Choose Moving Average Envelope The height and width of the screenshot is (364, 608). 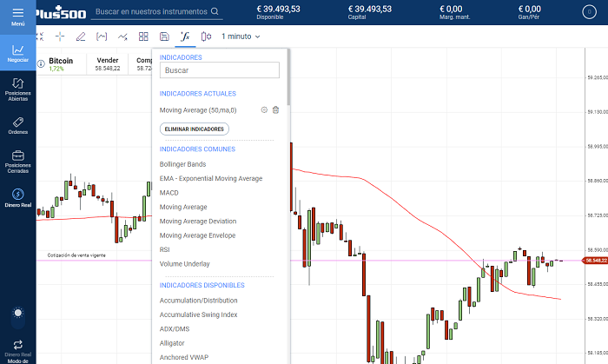pos(197,235)
